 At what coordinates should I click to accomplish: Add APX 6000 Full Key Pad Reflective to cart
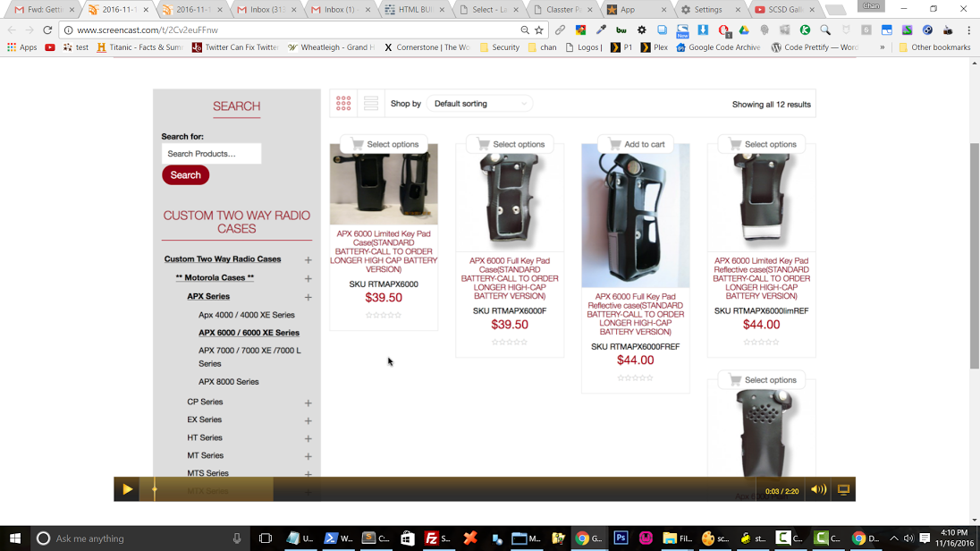[x=636, y=144]
